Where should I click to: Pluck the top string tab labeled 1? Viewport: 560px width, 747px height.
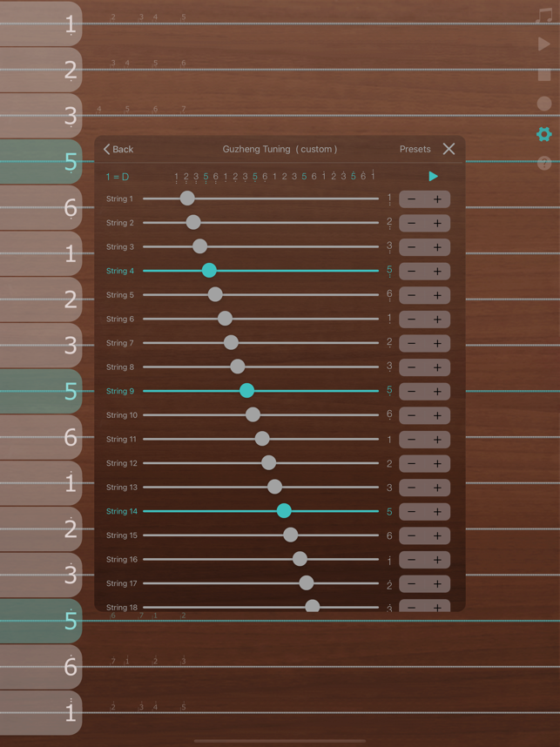coord(41,24)
